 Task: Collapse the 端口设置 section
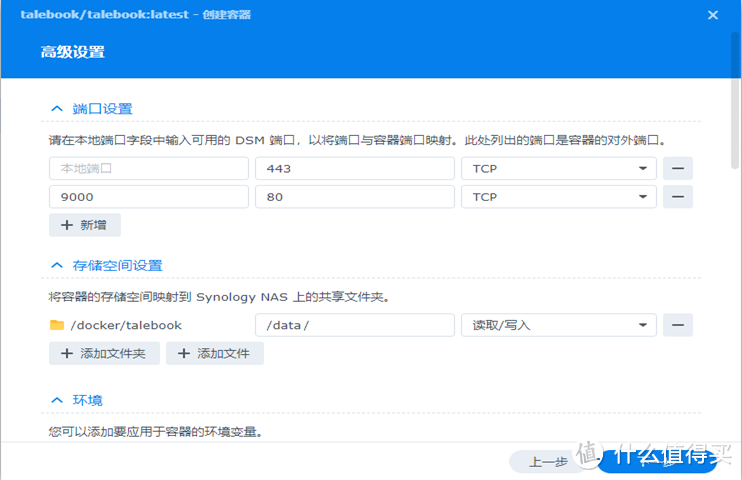pyautogui.click(x=57, y=109)
